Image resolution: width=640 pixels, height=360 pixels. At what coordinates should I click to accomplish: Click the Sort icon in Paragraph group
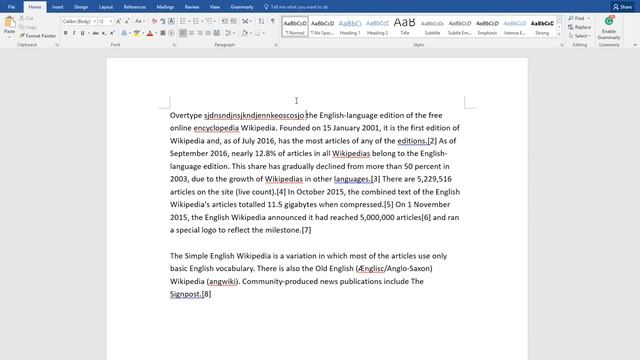[261, 21]
